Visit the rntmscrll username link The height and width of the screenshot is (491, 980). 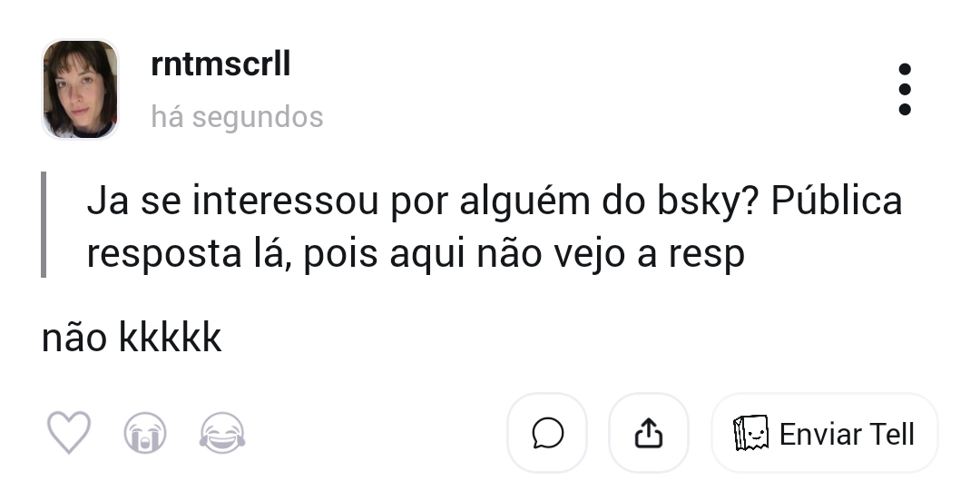pyautogui.click(x=220, y=64)
